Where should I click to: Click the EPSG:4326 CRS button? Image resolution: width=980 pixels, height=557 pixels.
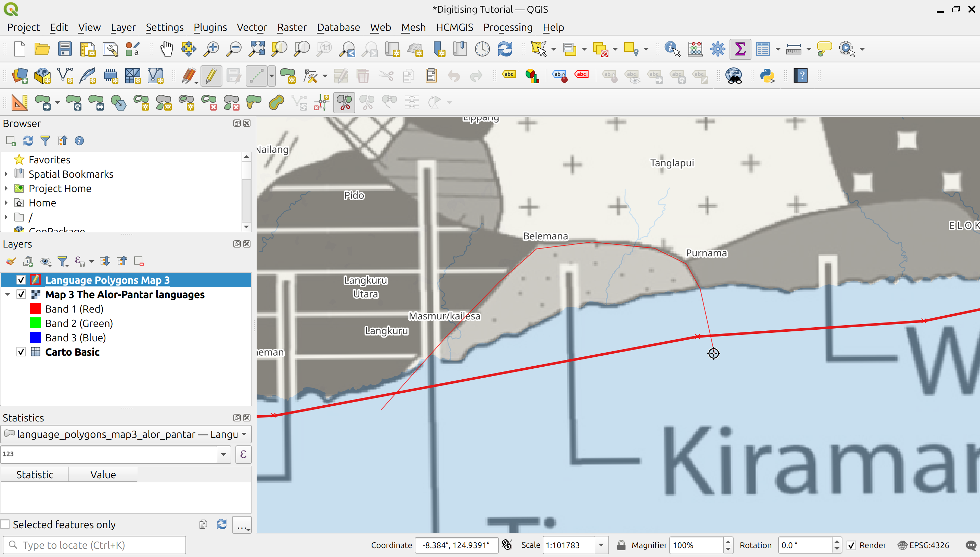pyautogui.click(x=923, y=545)
